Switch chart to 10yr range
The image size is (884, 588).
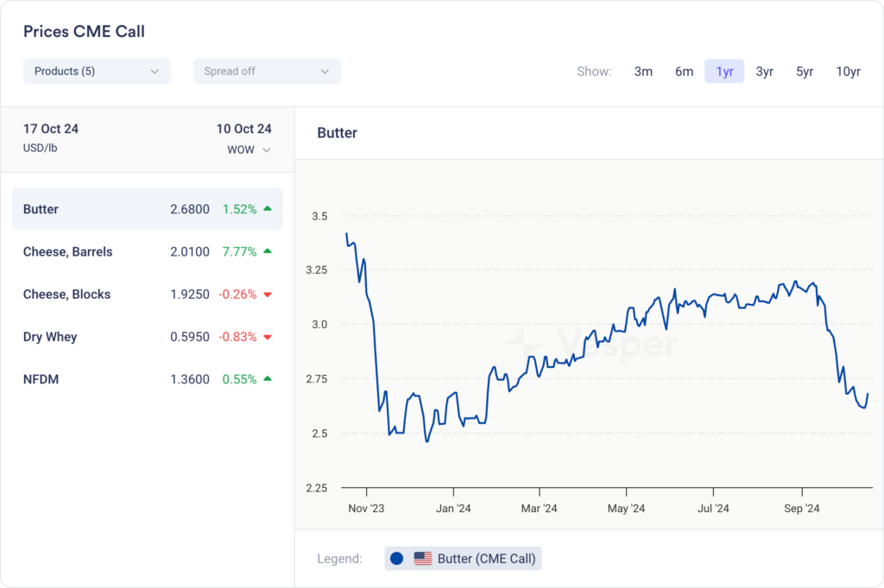click(848, 72)
